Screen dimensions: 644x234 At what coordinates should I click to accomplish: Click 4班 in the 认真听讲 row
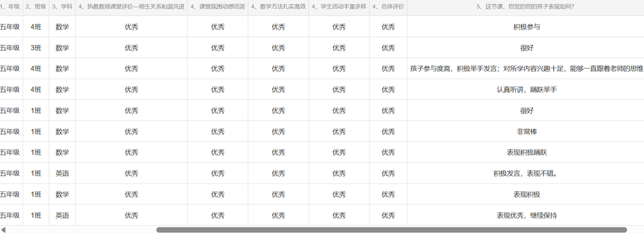pyautogui.click(x=35, y=90)
